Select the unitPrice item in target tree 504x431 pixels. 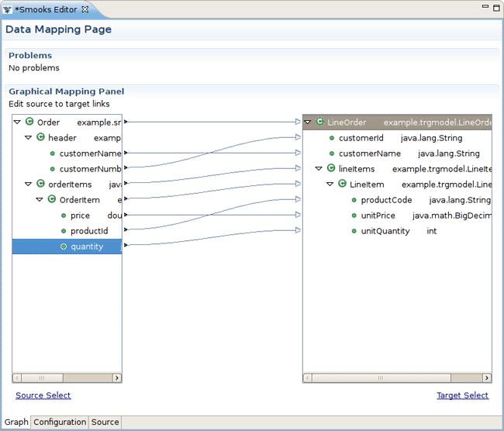[378, 215]
